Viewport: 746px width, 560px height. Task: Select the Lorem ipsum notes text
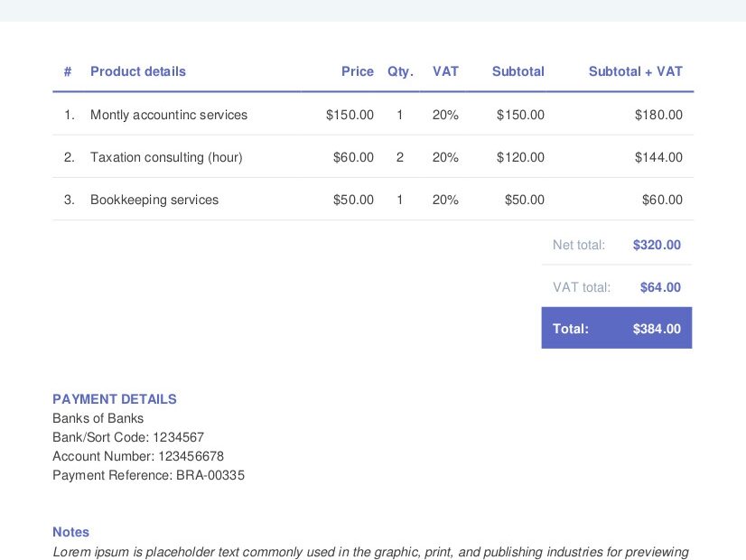point(370,552)
